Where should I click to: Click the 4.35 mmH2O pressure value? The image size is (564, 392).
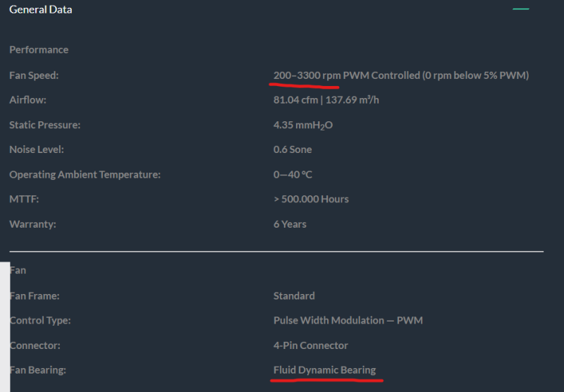[302, 125]
